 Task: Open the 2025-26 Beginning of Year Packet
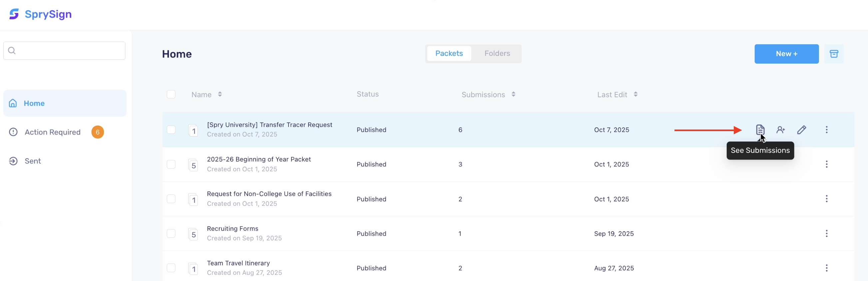click(x=259, y=159)
